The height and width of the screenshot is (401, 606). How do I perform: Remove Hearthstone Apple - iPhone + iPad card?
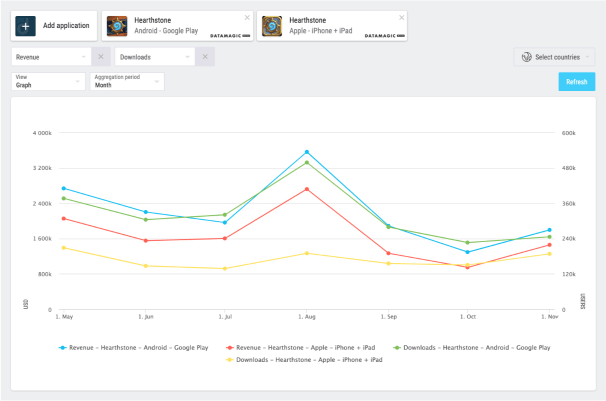click(x=402, y=17)
